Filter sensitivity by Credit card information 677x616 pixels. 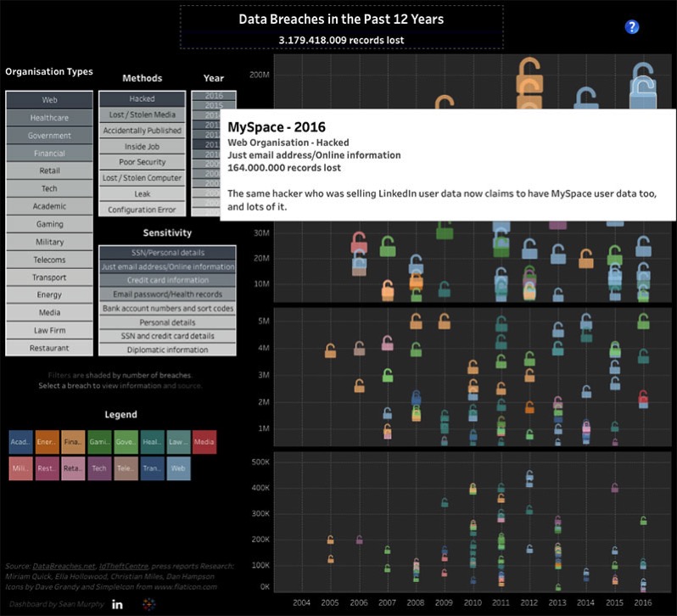167,281
